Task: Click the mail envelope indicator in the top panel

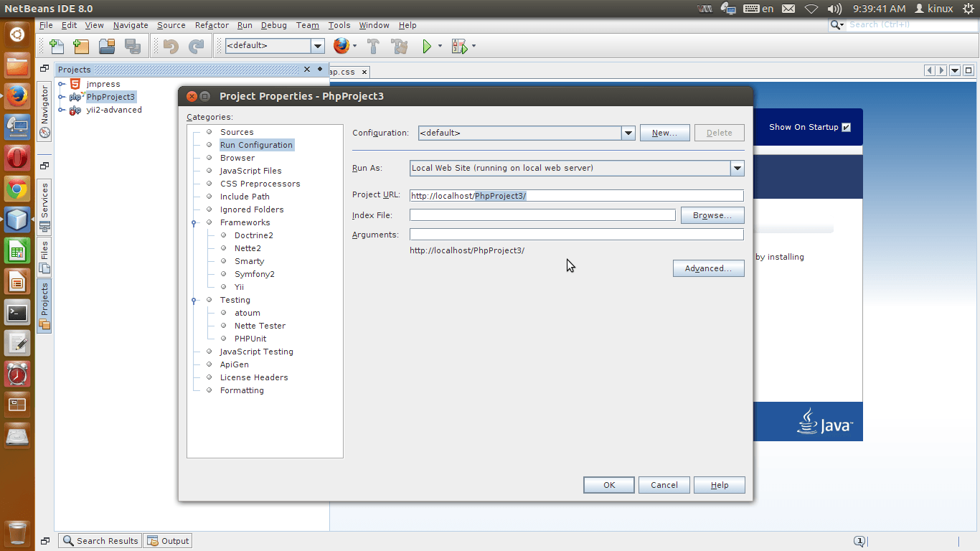Action: click(788, 9)
